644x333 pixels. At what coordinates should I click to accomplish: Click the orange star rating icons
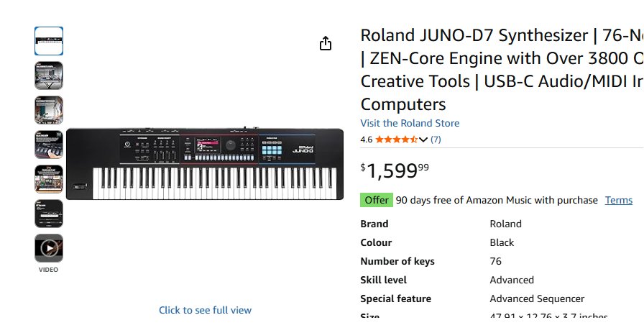[x=396, y=140]
